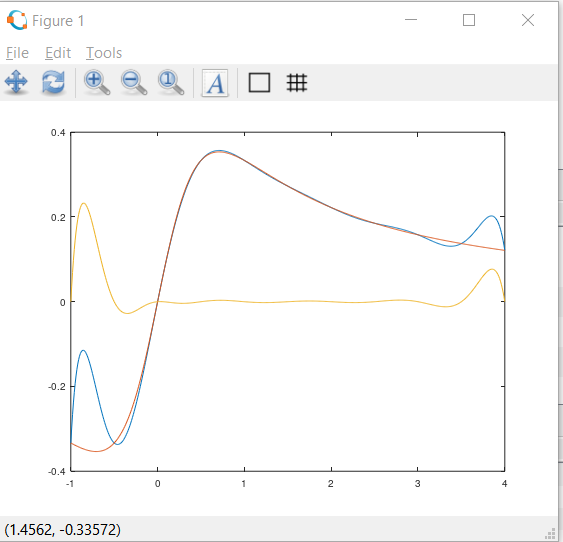Viewport: 563px width, 542px height.
Task: Minimize the Figure 1 window
Action: click(411, 20)
